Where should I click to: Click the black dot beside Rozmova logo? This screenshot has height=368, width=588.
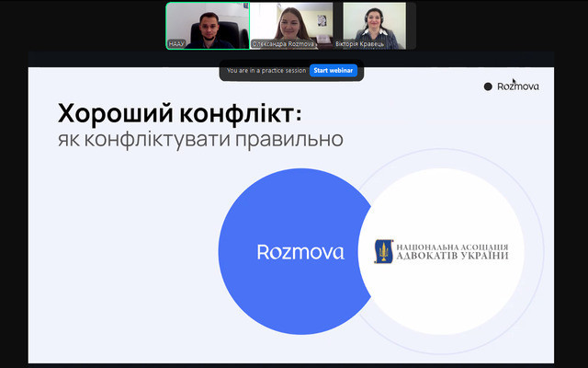(x=488, y=86)
